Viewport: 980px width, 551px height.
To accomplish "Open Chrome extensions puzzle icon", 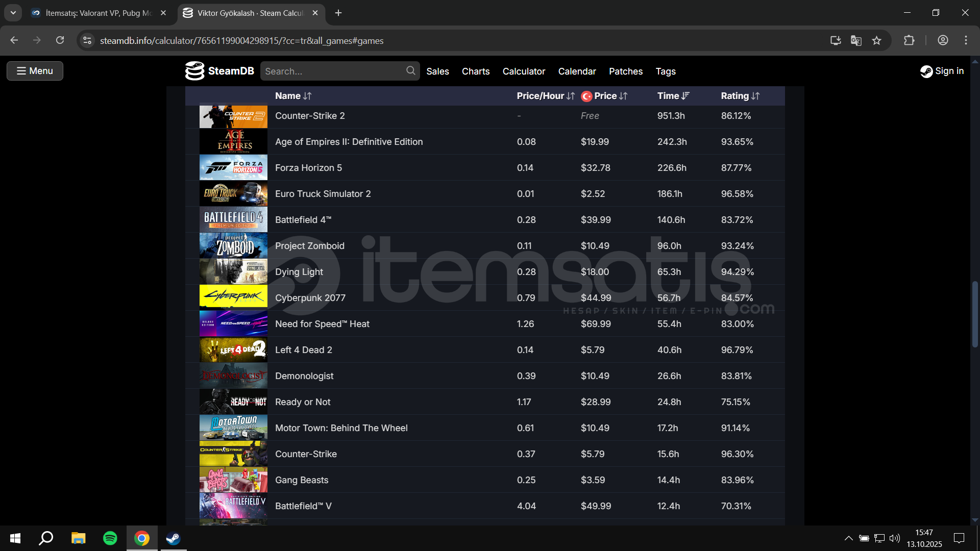I will pos(909,40).
